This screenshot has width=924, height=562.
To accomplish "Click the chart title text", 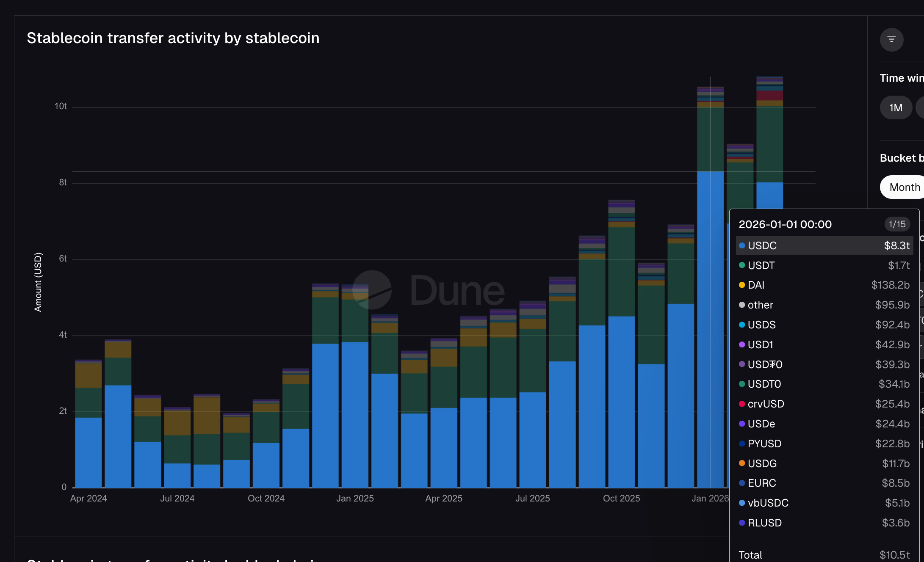I will point(173,38).
